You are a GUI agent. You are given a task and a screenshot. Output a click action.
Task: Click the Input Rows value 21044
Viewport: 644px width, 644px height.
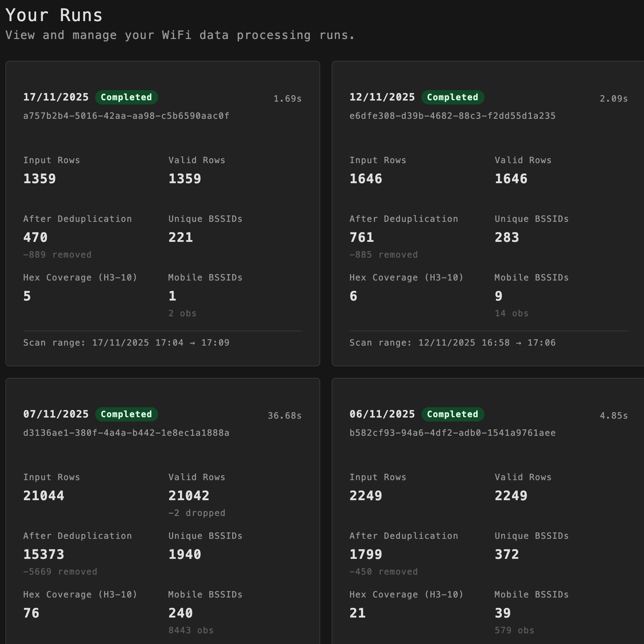(44, 496)
